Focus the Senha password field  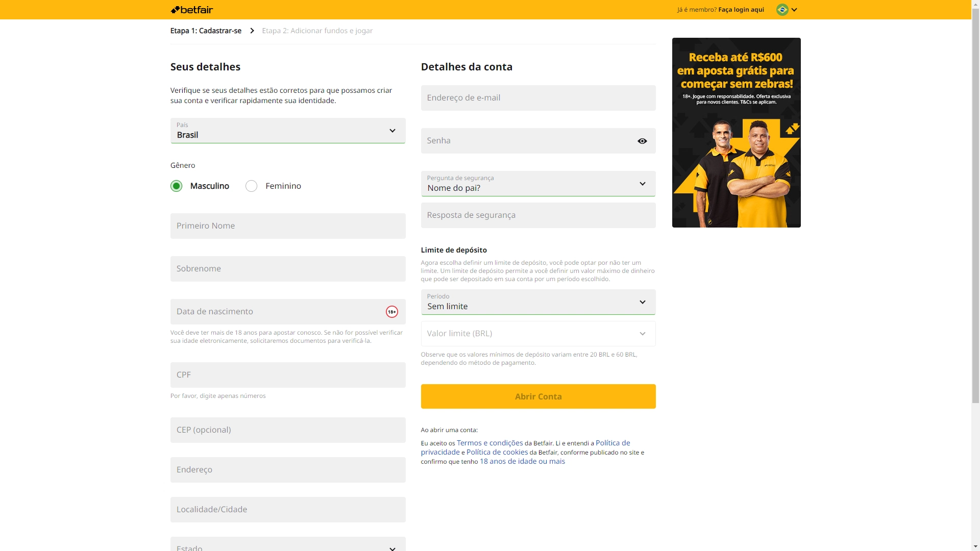tap(538, 141)
